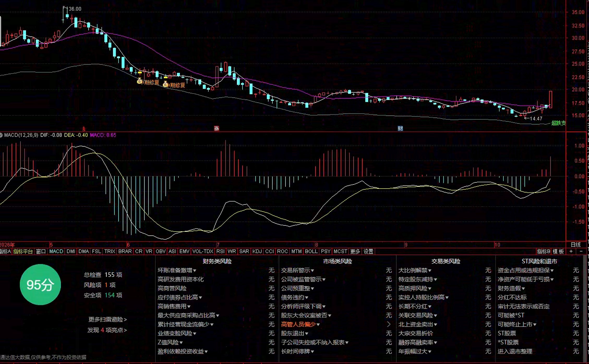Expand the Z值风险 dropdown

coord(170,342)
